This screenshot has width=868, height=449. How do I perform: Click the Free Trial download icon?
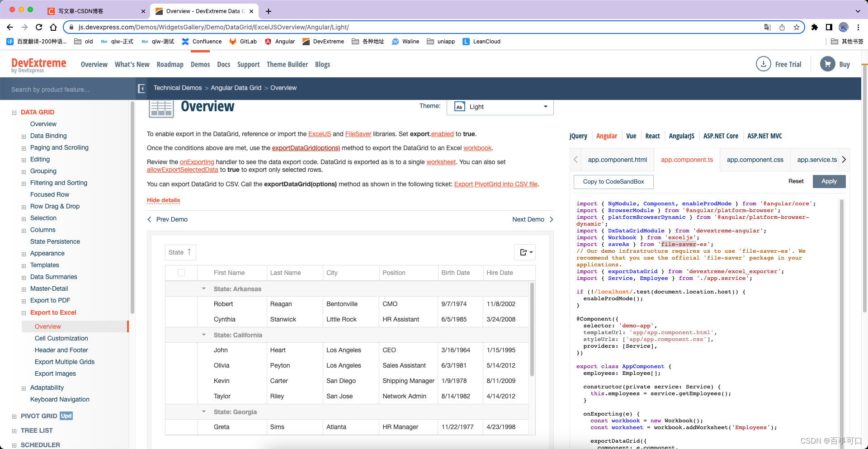point(764,64)
